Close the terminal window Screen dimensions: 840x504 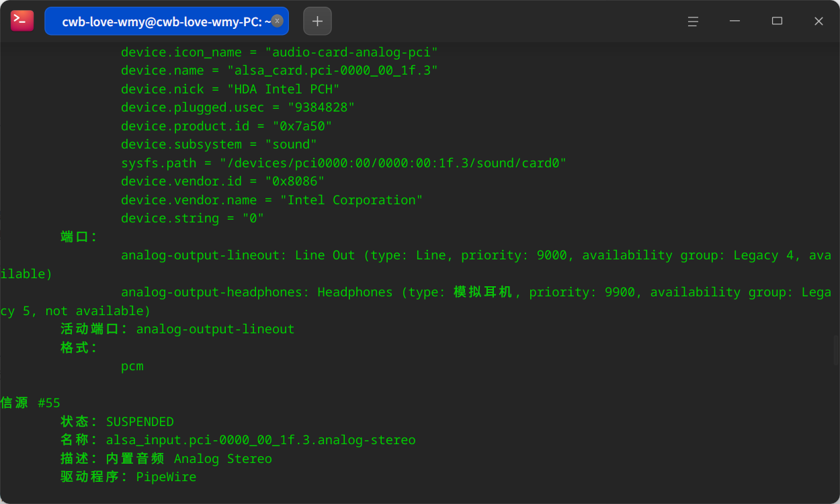[818, 21]
